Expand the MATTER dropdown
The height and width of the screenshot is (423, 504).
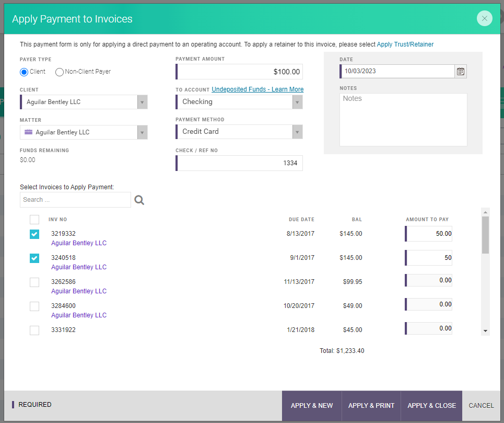(142, 132)
